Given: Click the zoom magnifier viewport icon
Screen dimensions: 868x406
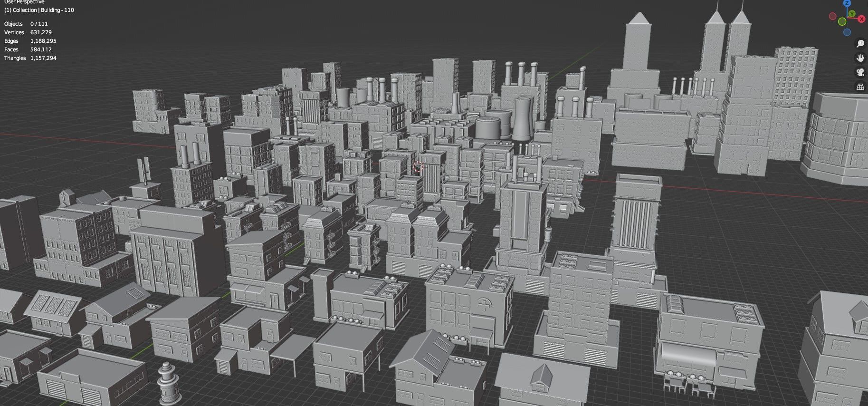Looking at the screenshot, I should 860,44.
